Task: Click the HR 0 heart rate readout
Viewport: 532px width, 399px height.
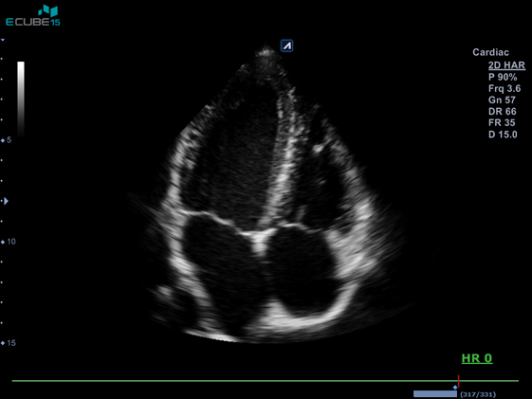Action: (x=477, y=358)
